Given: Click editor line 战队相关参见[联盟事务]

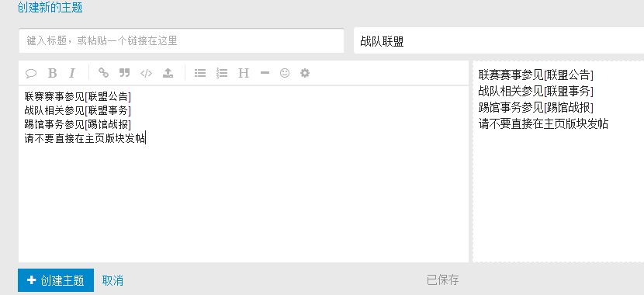Looking at the screenshot, I should [x=78, y=110].
